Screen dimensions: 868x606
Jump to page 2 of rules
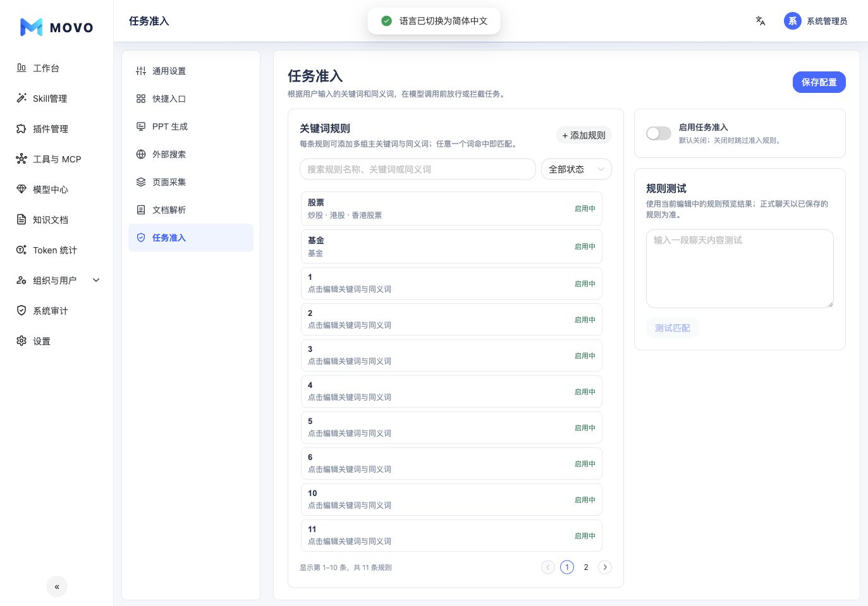(586, 567)
